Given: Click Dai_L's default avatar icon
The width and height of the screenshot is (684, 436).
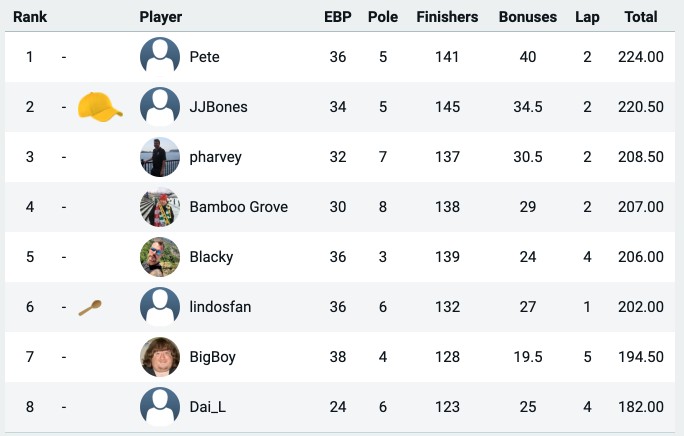Looking at the screenshot, I should (160, 407).
